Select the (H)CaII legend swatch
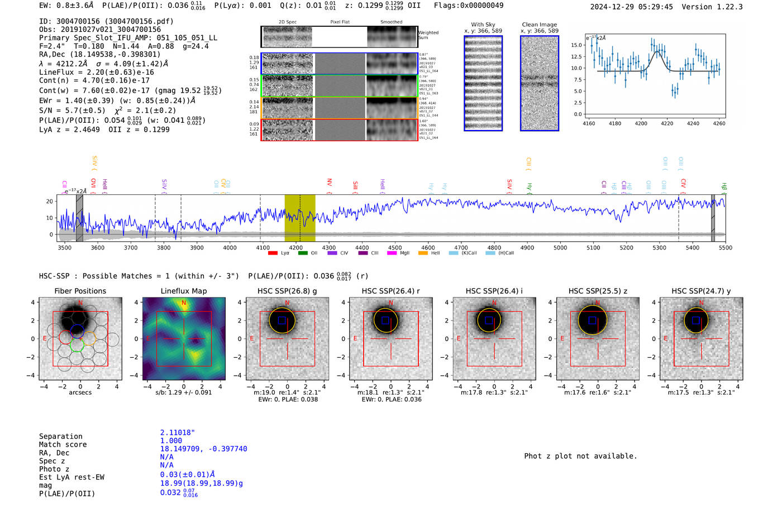Viewport: 782px width, 532px height. (490, 253)
